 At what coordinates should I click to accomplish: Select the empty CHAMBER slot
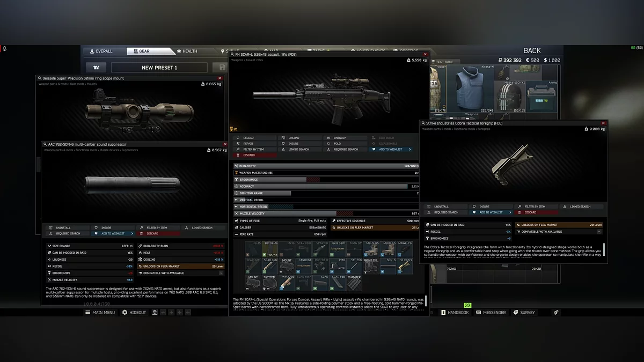(x=354, y=283)
